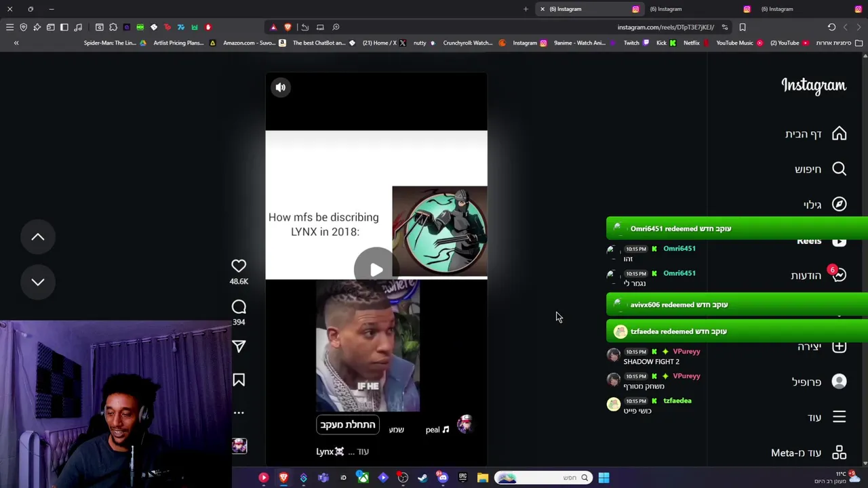868x488 pixels.
Task: Open the 'Amazon.com - Suvo...' bookmark
Action: (x=254, y=43)
